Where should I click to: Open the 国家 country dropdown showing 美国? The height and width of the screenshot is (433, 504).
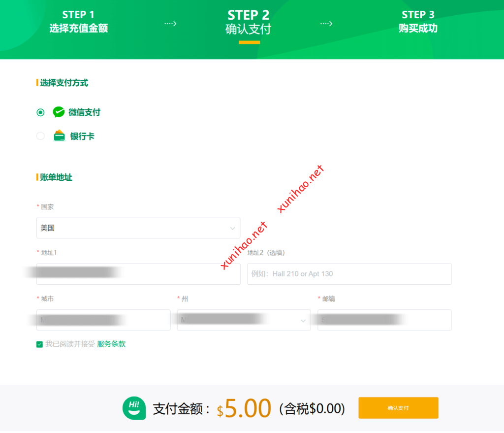coord(138,228)
